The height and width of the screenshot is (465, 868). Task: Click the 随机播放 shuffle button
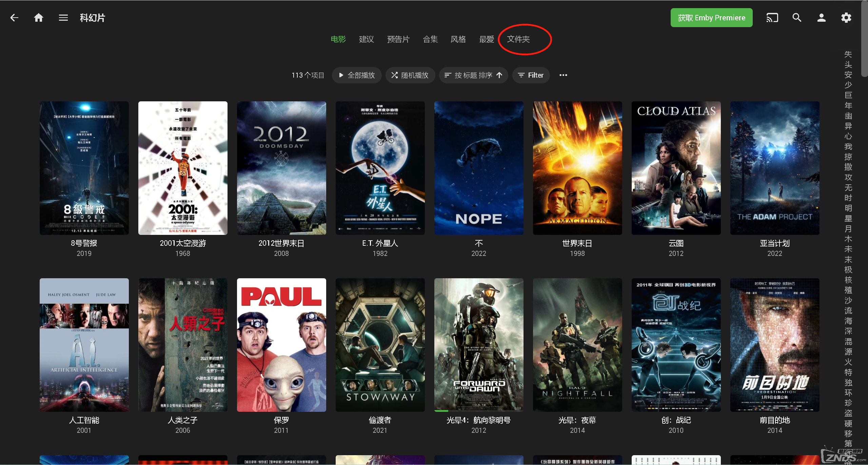(410, 75)
